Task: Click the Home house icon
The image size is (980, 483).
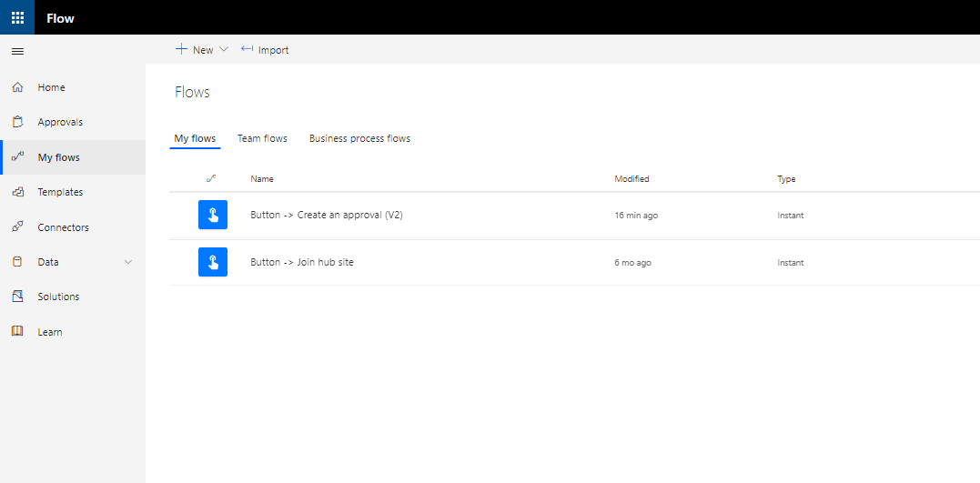Action: coord(17,87)
